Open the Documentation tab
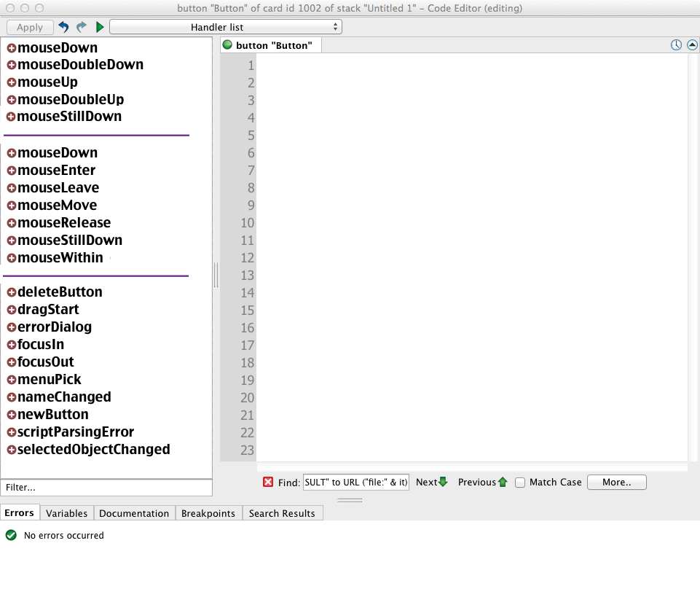 [134, 513]
